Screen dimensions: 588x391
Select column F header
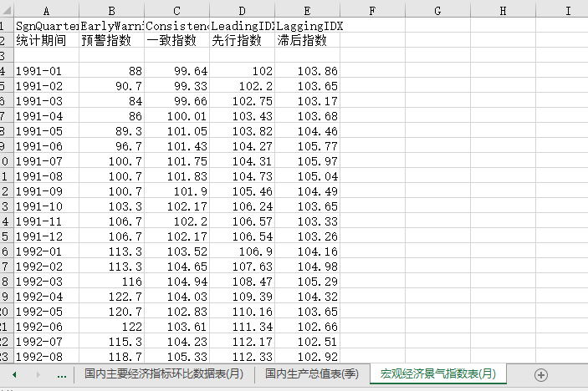[x=372, y=11]
